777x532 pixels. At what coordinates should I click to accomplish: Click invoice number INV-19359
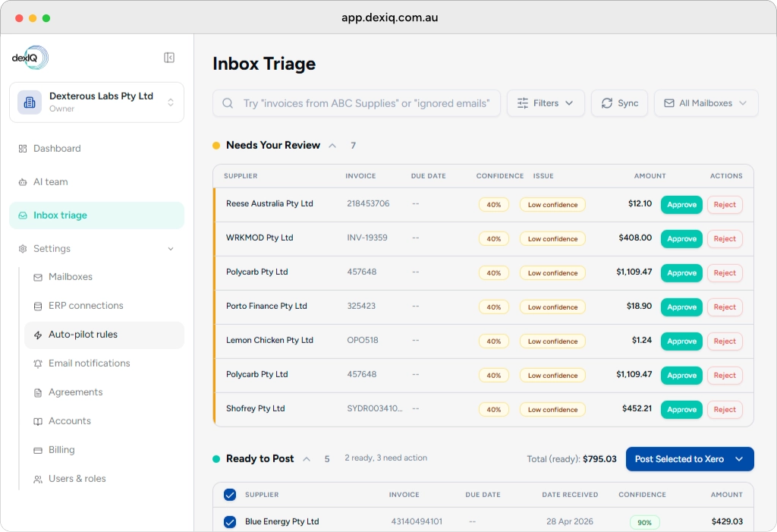coord(367,238)
